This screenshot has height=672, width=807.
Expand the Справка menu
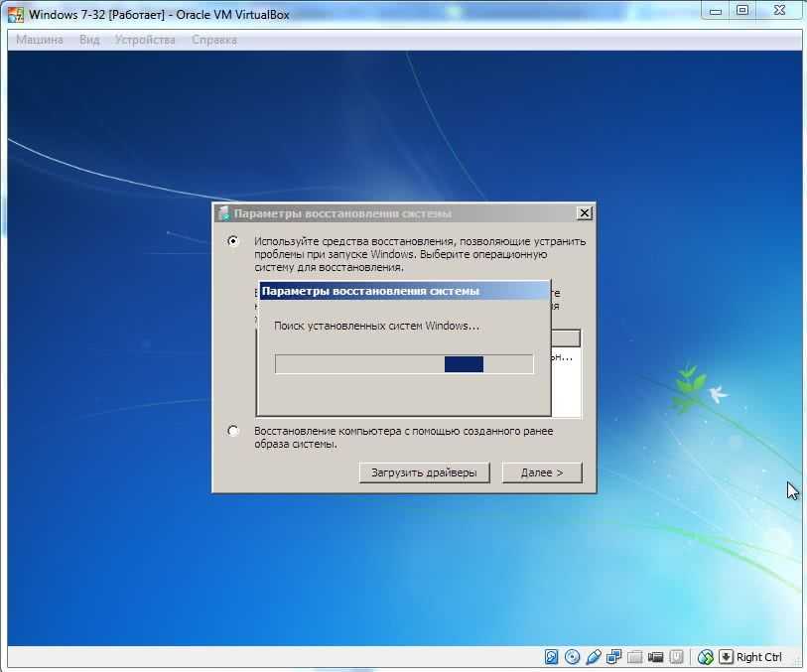[213, 40]
